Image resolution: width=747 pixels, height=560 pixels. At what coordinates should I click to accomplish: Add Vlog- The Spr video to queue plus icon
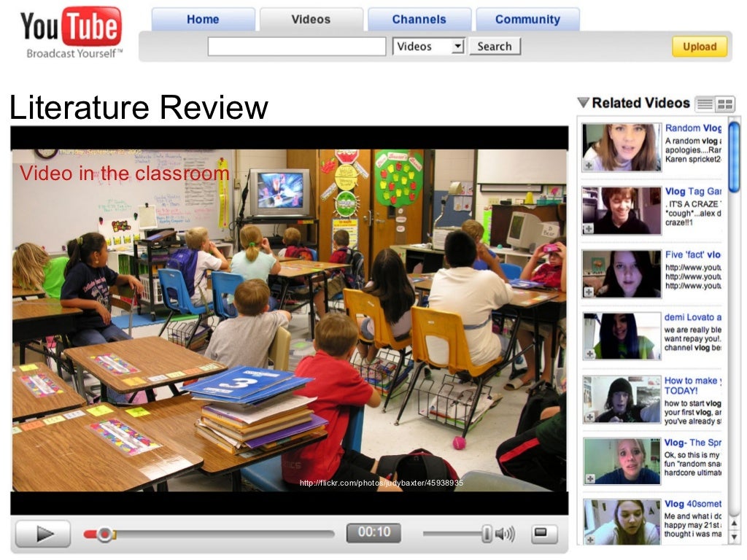(589, 479)
